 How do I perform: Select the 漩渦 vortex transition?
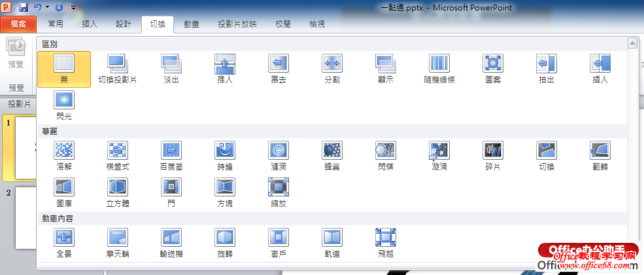(439, 156)
